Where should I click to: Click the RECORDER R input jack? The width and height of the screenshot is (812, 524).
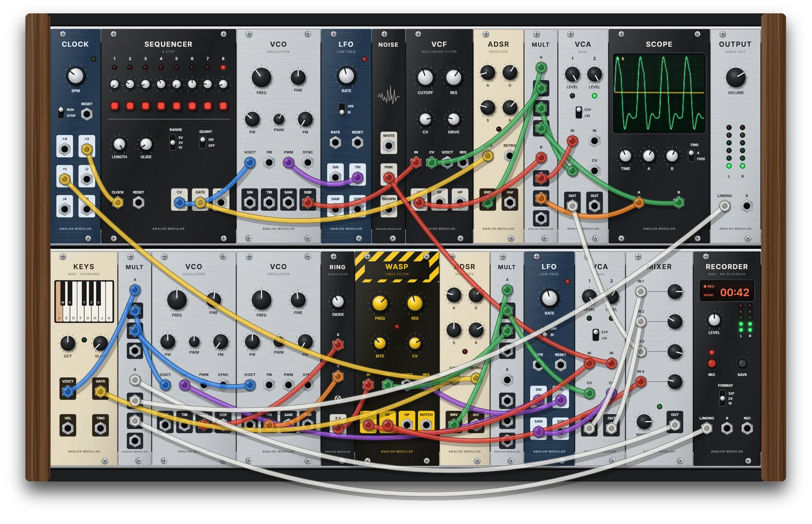[x=727, y=429]
